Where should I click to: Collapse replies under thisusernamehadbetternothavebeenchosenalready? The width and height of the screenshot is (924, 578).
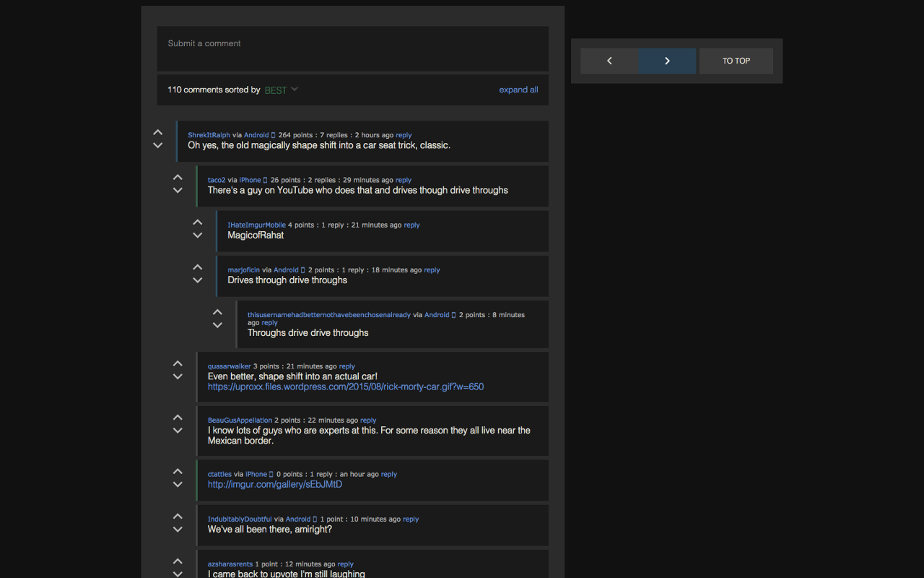[217, 325]
